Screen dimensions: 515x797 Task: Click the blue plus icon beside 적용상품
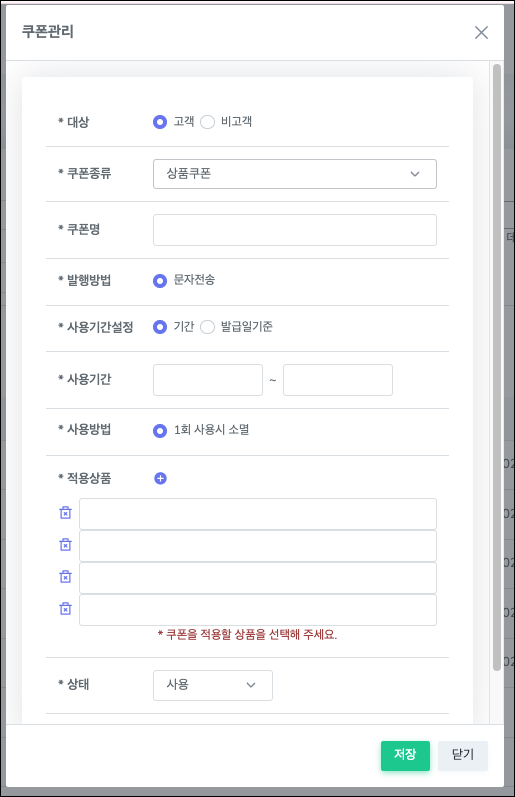[x=160, y=478]
